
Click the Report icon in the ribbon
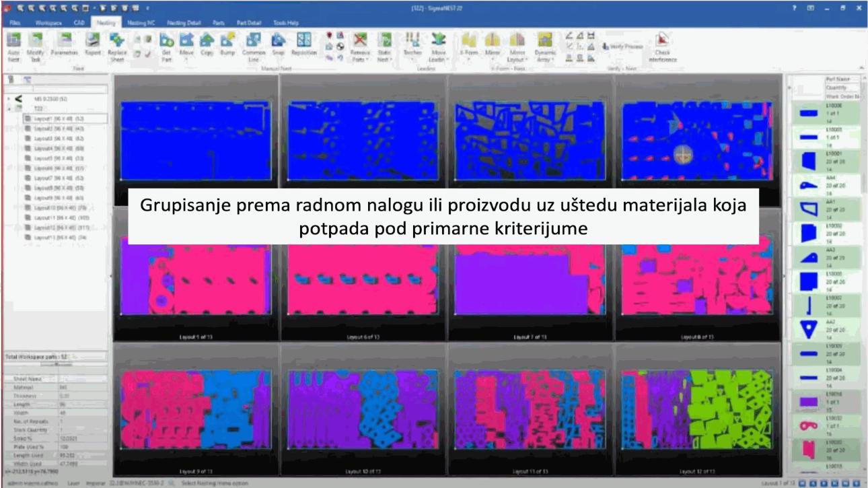[93, 43]
